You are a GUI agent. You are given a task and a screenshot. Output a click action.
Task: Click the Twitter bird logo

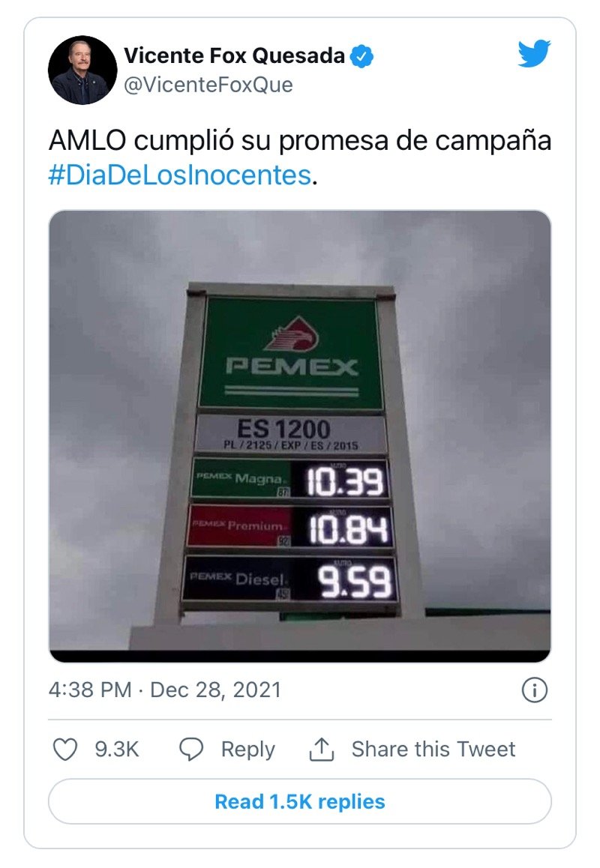(534, 54)
